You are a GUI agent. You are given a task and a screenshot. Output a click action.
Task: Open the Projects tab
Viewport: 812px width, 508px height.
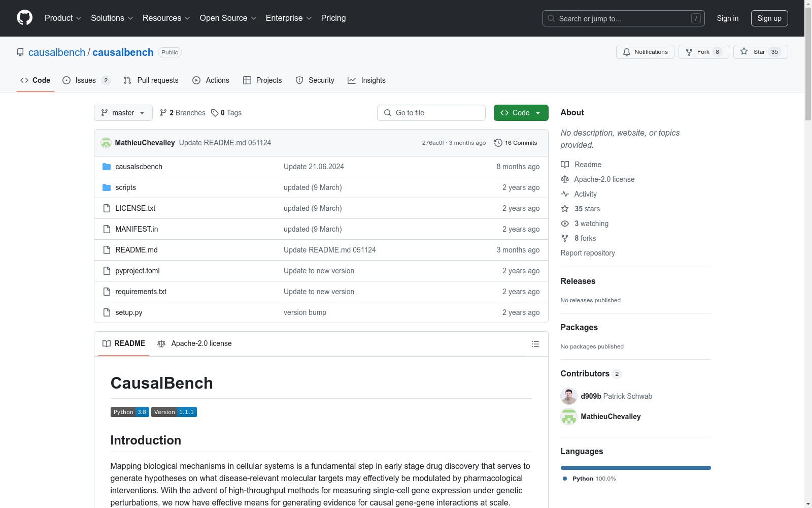coord(262,80)
